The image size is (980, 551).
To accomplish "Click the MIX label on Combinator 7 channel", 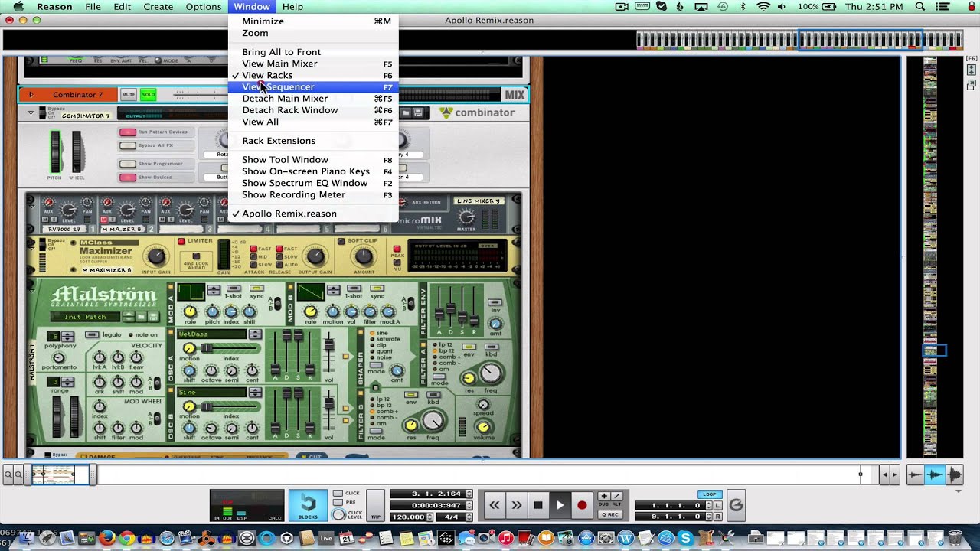I will tap(514, 95).
